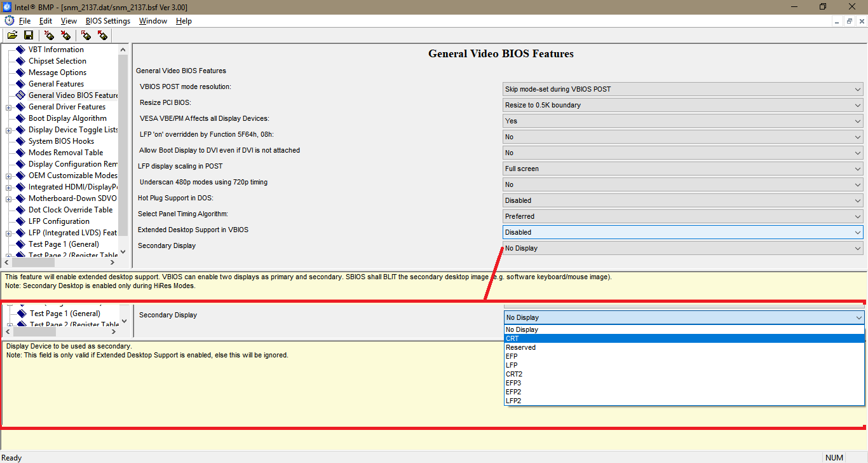
Task: Select the Display Device Toggle Lists tree label
Action: tap(73, 130)
